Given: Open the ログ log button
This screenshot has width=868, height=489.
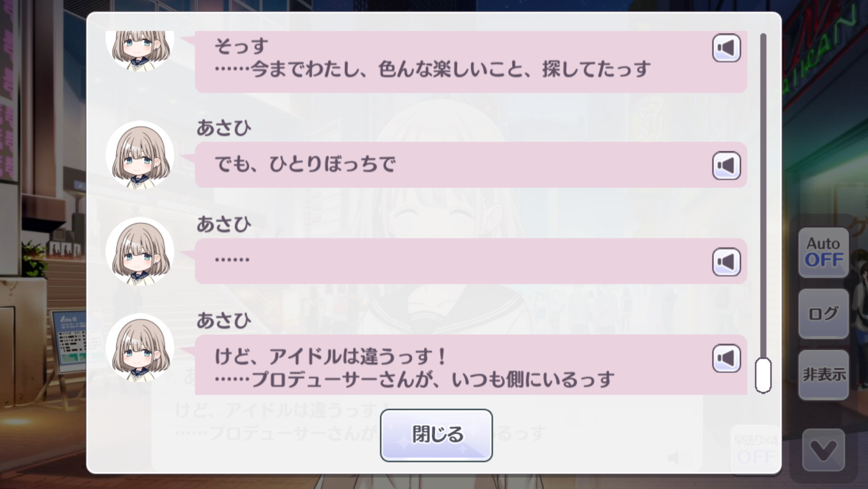Looking at the screenshot, I should coord(823,313).
